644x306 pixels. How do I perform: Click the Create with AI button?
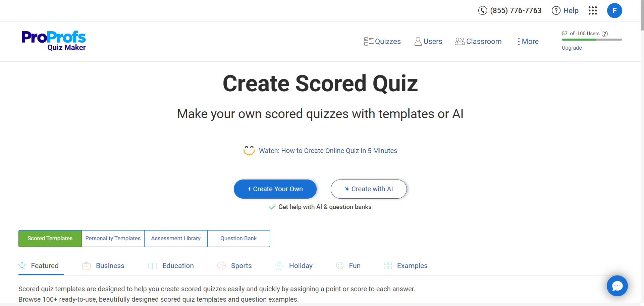tap(369, 189)
